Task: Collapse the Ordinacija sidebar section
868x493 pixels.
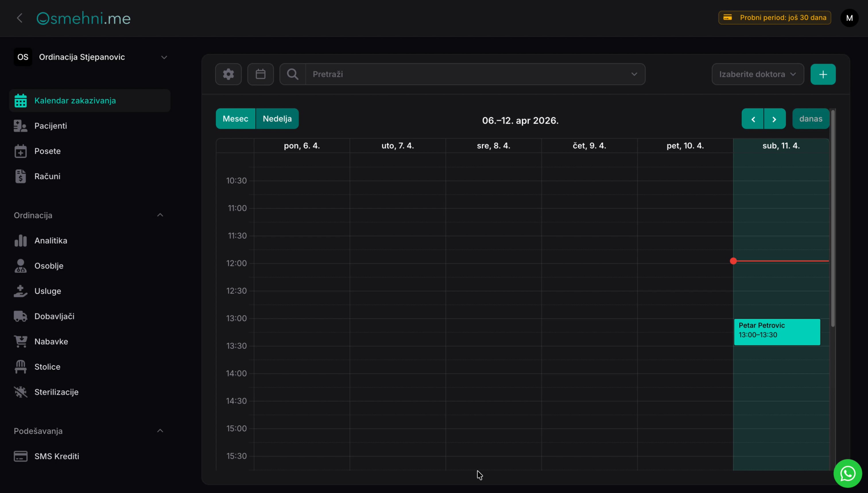Action: coord(160,215)
